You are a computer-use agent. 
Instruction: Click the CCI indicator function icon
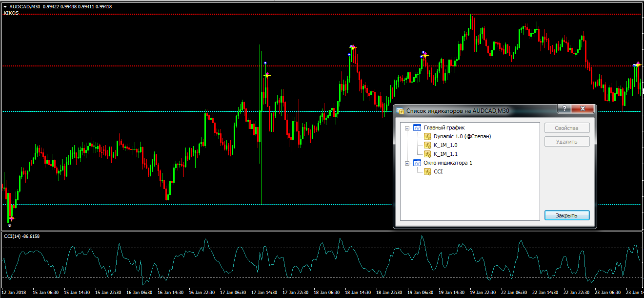427,171
